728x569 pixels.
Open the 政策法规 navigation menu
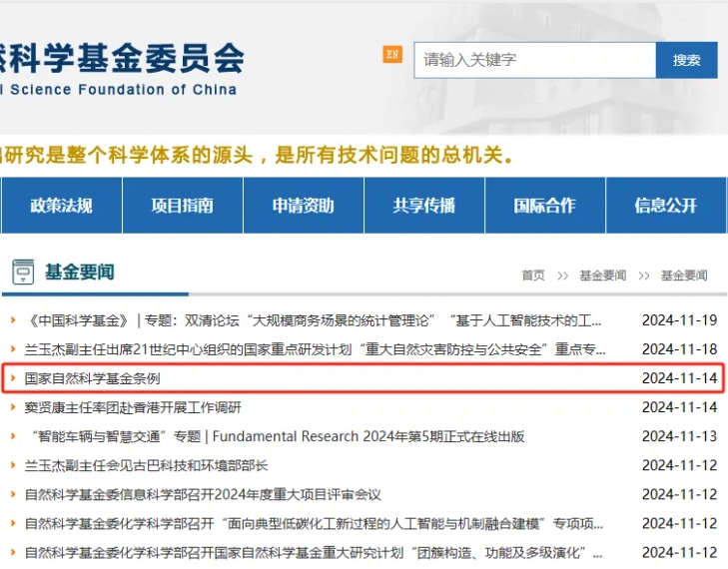click(x=61, y=206)
